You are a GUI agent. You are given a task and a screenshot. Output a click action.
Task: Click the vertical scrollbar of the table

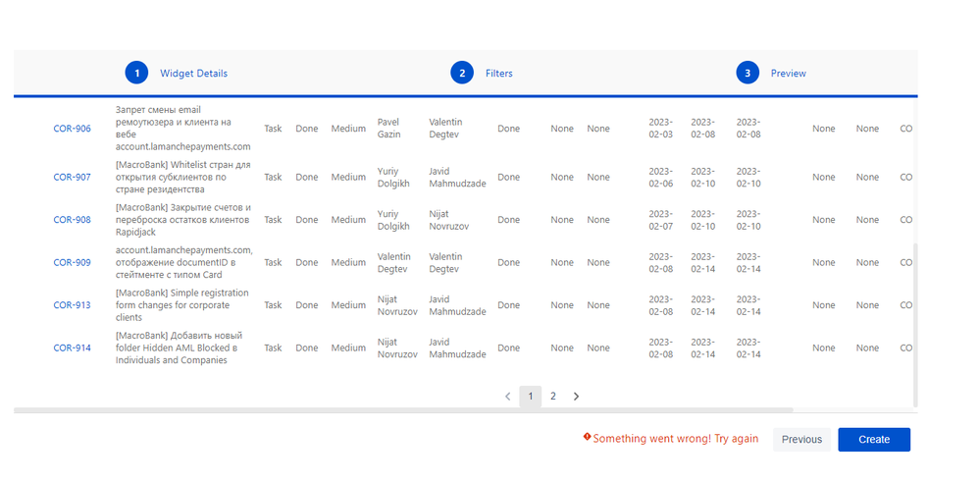pos(915,325)
